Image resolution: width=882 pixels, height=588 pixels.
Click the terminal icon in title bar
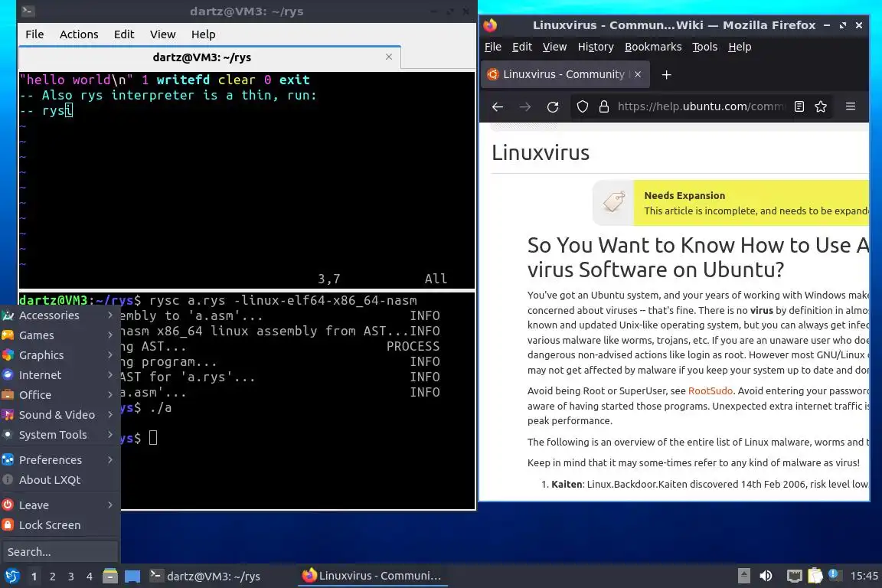(28, 11)
